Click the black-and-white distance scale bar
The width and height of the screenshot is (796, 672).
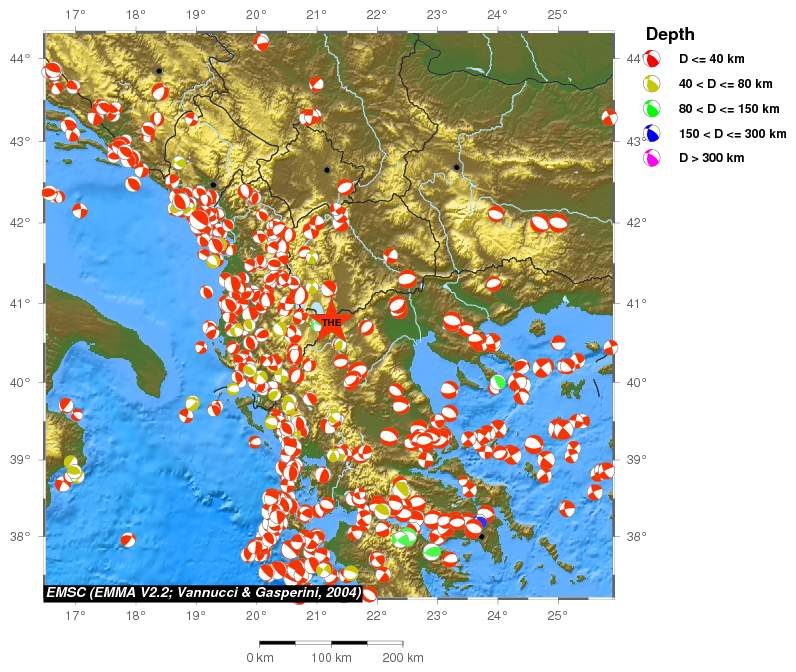331,643
